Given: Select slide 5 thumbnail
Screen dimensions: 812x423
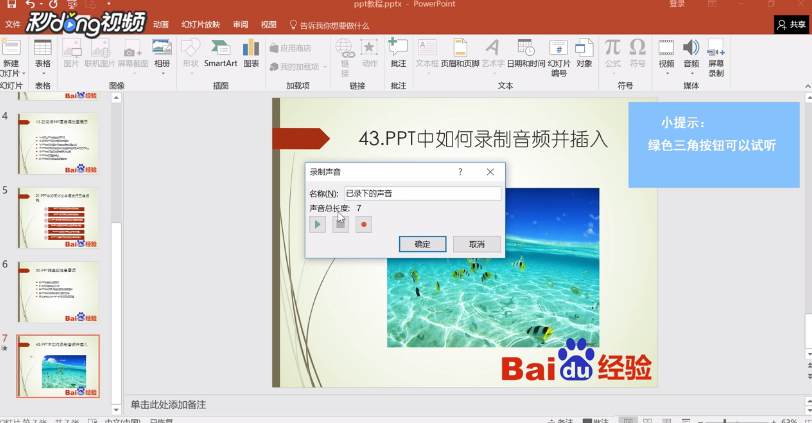Looking at the screenshot, I should click(58, 217).
